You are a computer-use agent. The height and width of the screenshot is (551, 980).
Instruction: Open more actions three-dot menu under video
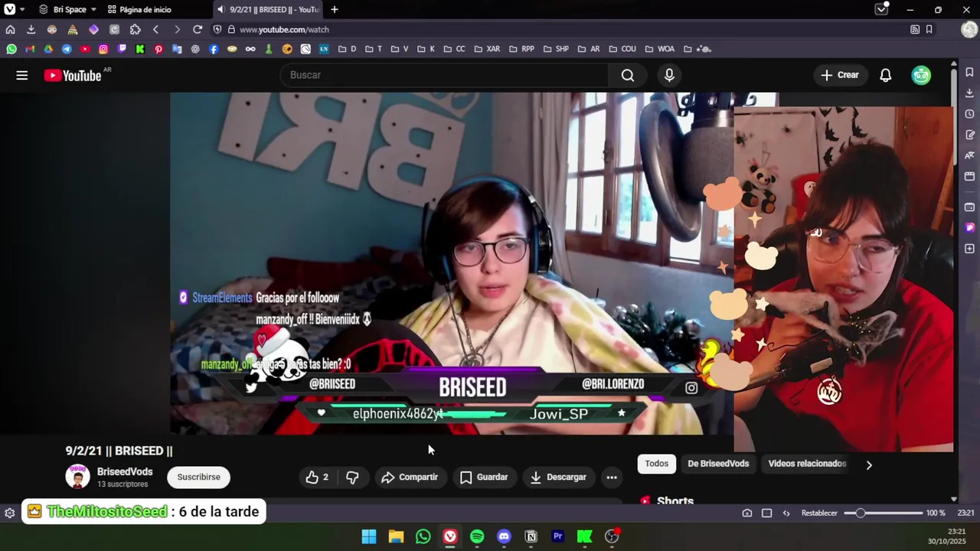612,477
